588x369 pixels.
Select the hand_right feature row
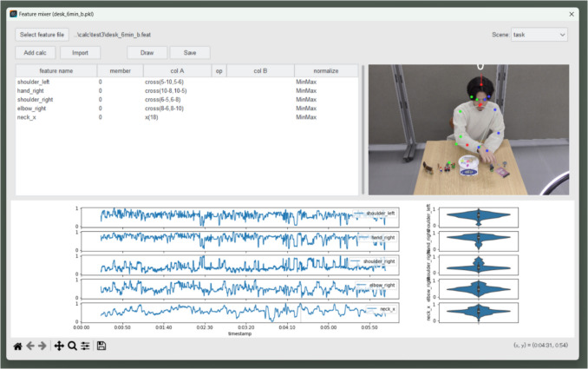186,91
